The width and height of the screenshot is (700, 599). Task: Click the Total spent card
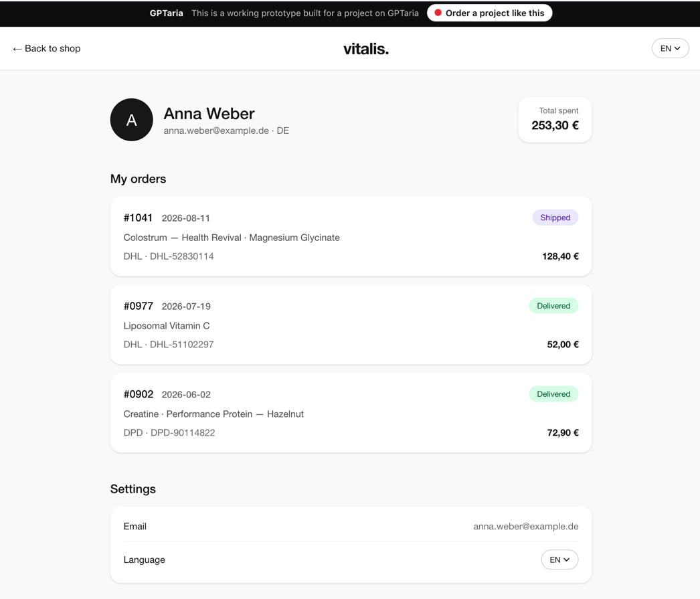click(555, 120)
